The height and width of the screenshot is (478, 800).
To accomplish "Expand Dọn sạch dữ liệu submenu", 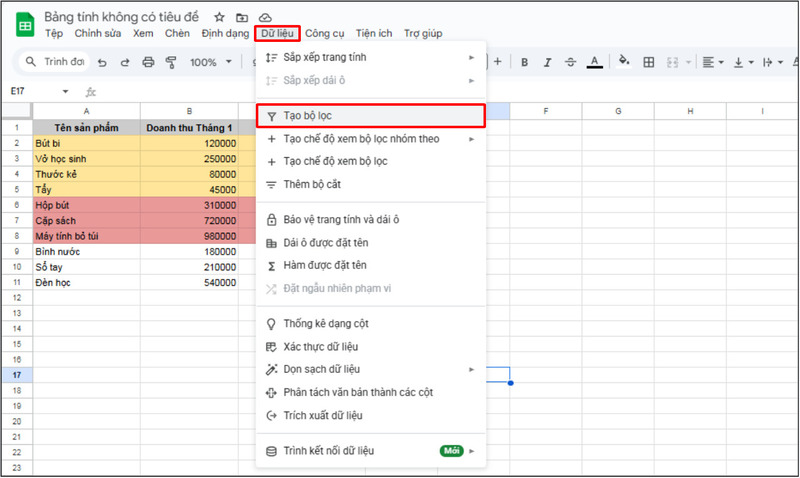I will 371,369.
